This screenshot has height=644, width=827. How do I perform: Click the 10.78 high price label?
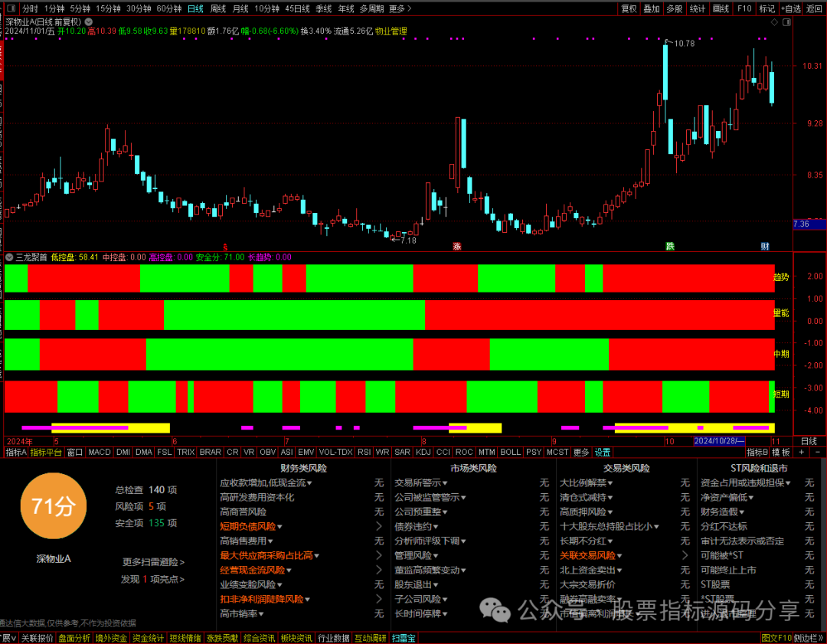click(684, 43)
